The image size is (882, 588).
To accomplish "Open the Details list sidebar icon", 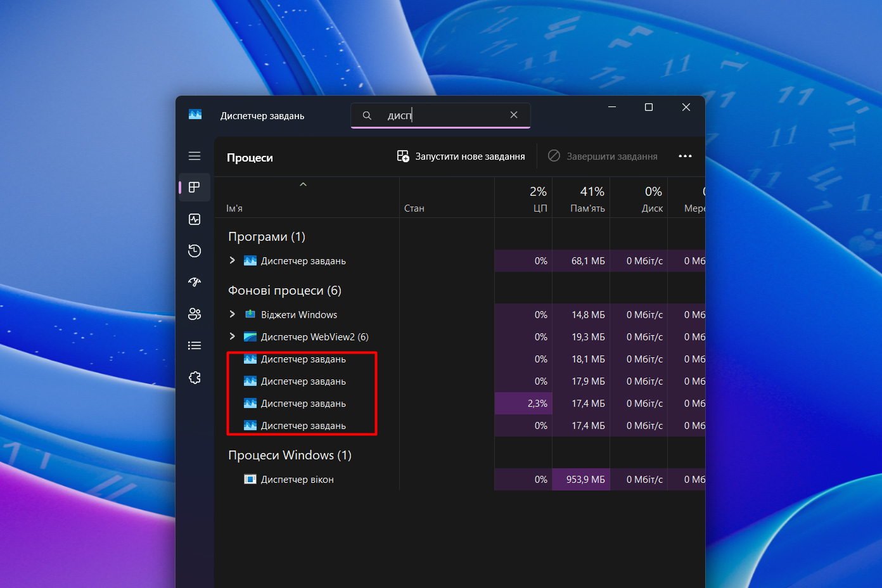I will point(195,345).
